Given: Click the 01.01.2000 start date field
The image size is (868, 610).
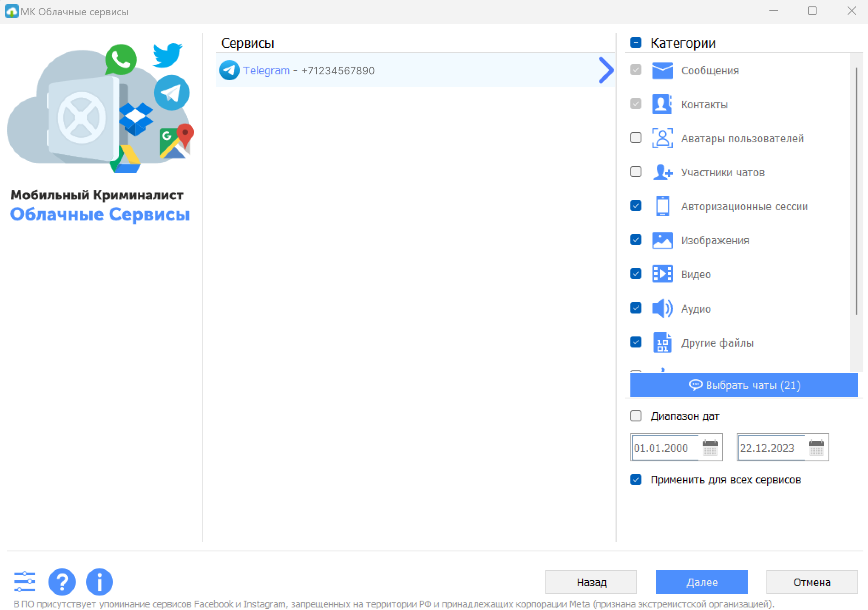Looking at the screenshot, I should pyautogui.click(x=663, y=448).
